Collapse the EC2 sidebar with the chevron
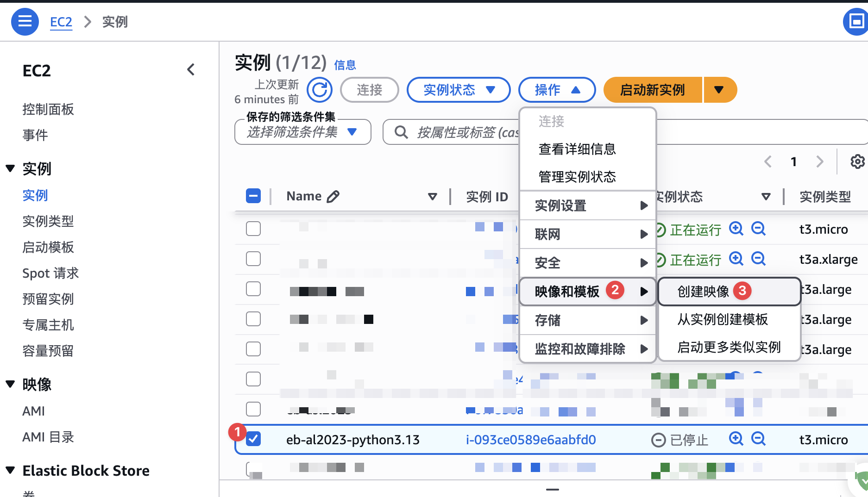 click(x=191, y=70)
